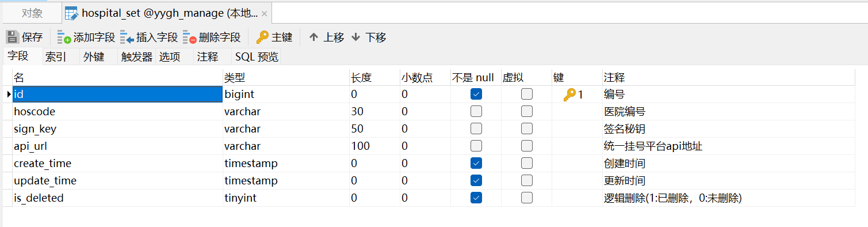868x227 pixels.
Task: Click the 保存 save disk icon
Action: [x=12, y=37]
